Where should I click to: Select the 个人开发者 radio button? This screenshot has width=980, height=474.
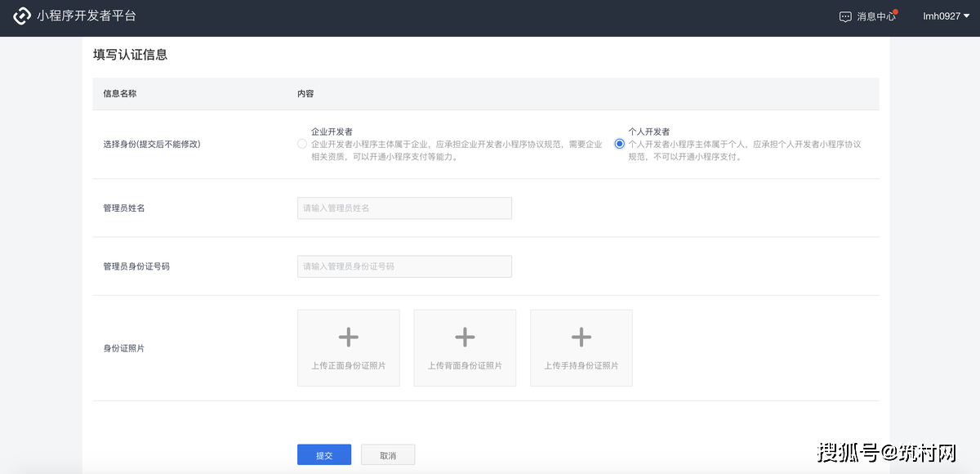pyautogui.click(x=619, y=144)
